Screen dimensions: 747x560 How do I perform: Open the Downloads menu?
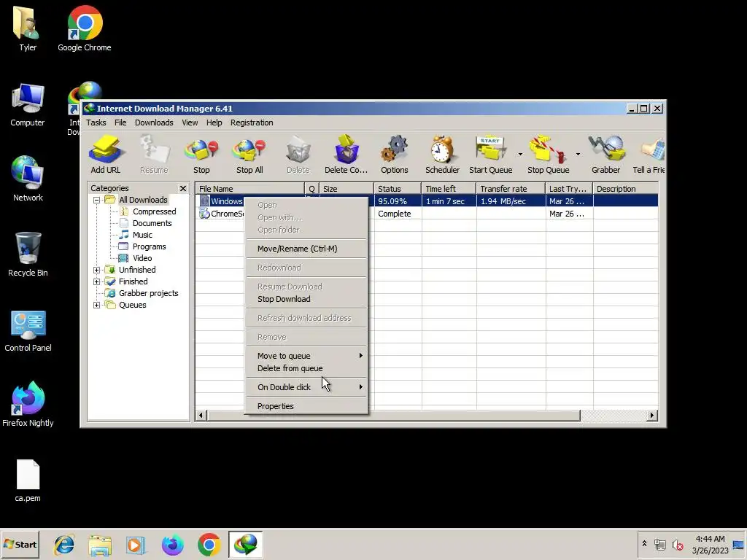[154, 122]
